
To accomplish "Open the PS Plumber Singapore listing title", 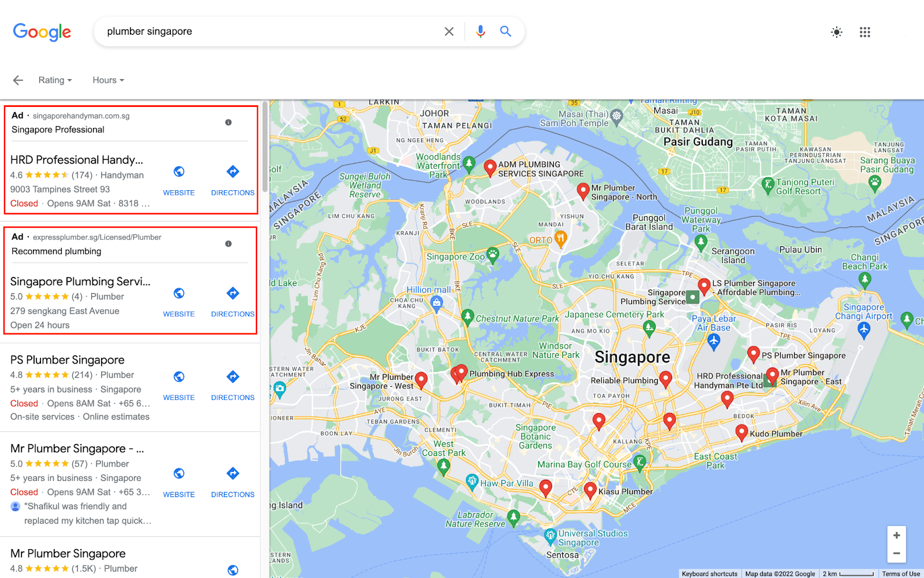I will pos(68,360).
